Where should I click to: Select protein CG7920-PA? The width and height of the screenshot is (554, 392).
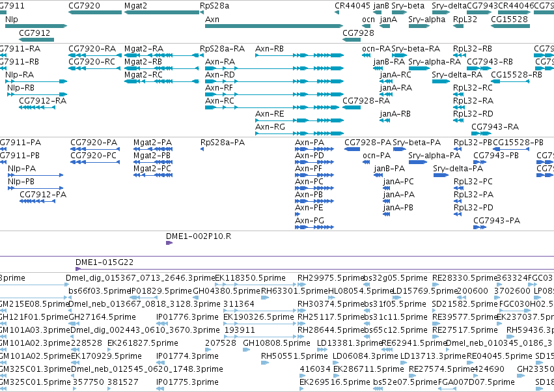point(94,143)
